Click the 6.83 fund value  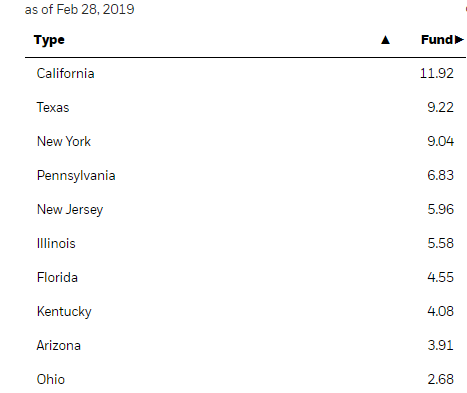pyautogui.click(x=441, y=175)
